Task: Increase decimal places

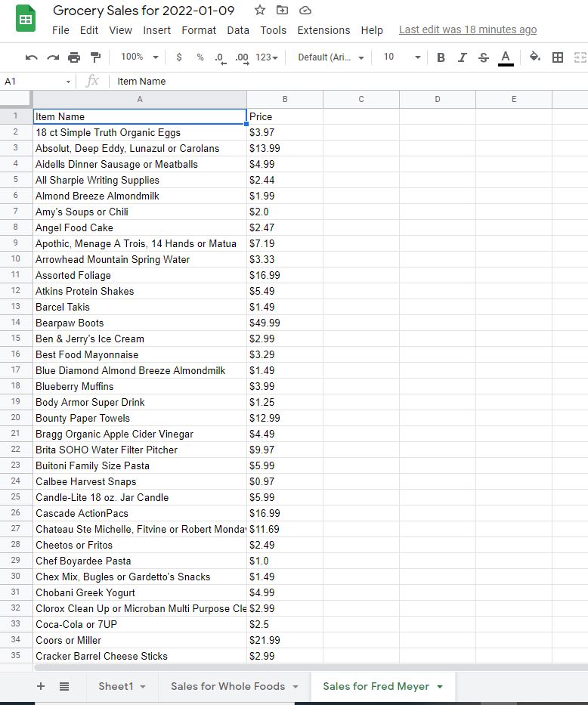Action: pyautogui.click(x=243, y=58)
